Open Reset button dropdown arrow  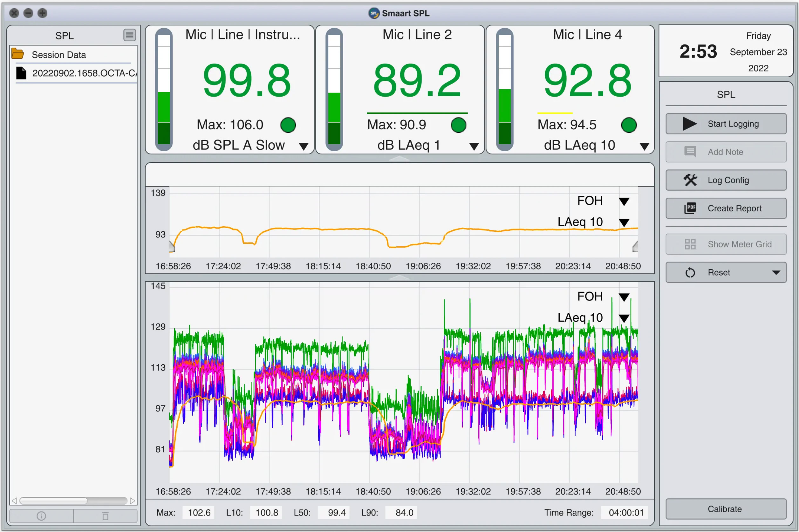[775, 272]
